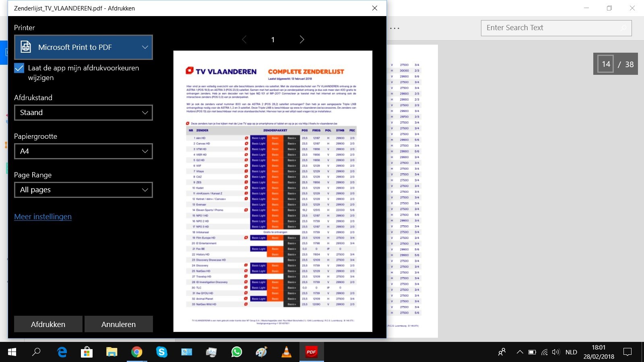The height and width of the screenshot is (362, 644).
Task: Open the Afdrukstand dropdown showing Staand
Action: coord(83,113)
